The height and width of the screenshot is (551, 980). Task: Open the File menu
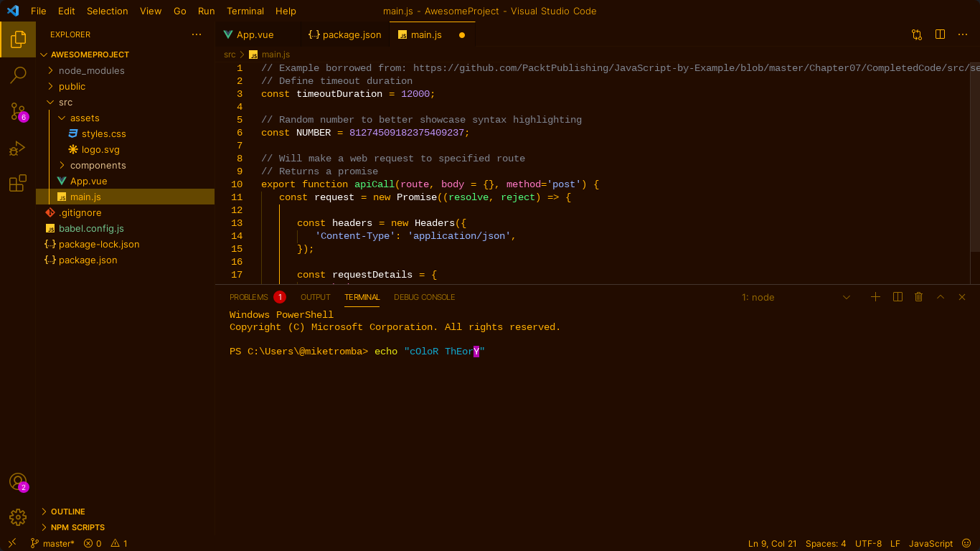tap(38, 11)
